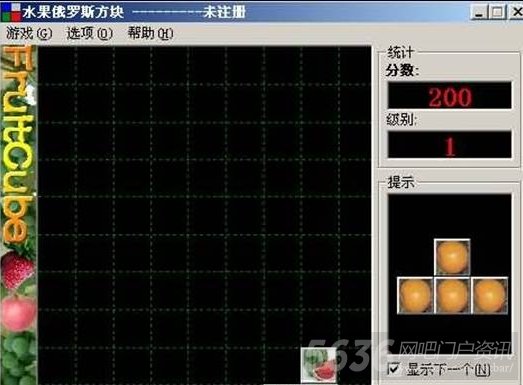Click the pink apple in the sidebar
Screen dimensions: 523x385
[19, 314]
